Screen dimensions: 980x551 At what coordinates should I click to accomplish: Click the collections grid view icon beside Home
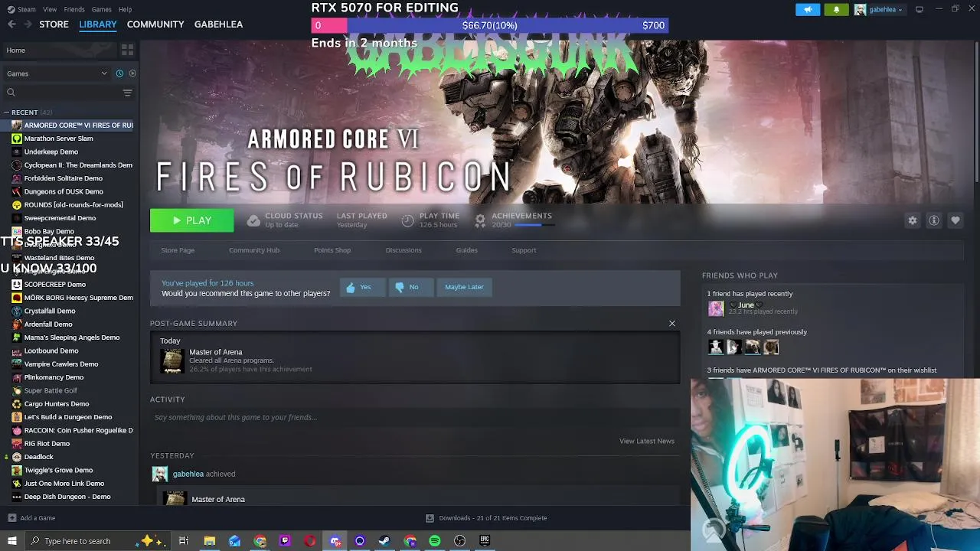[x=127, y=50]
